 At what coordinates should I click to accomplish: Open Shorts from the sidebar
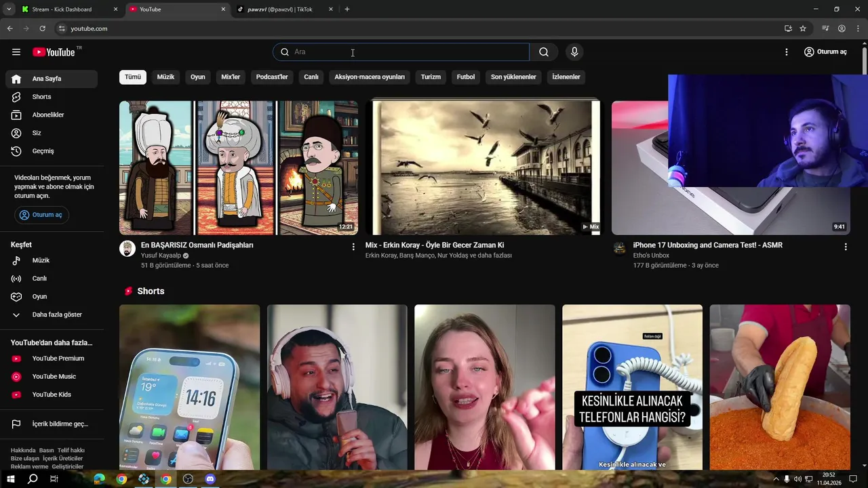point(52,97)
